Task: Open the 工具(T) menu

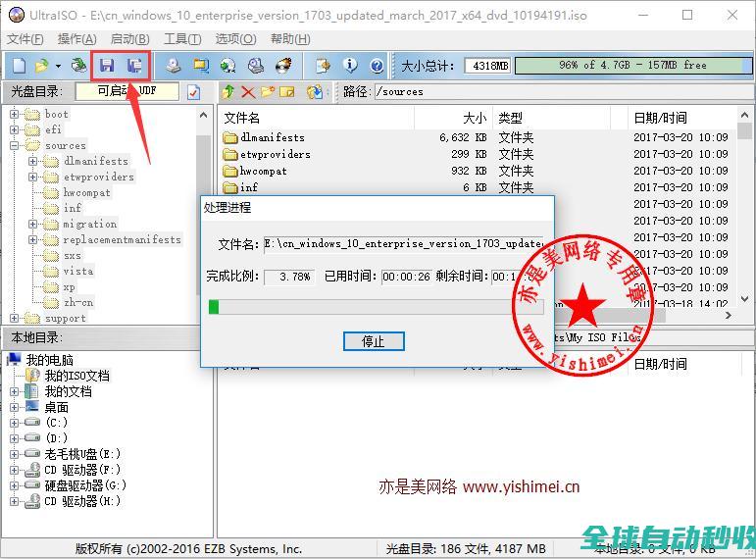Action: pyautogui.click(x=182, y=39)
